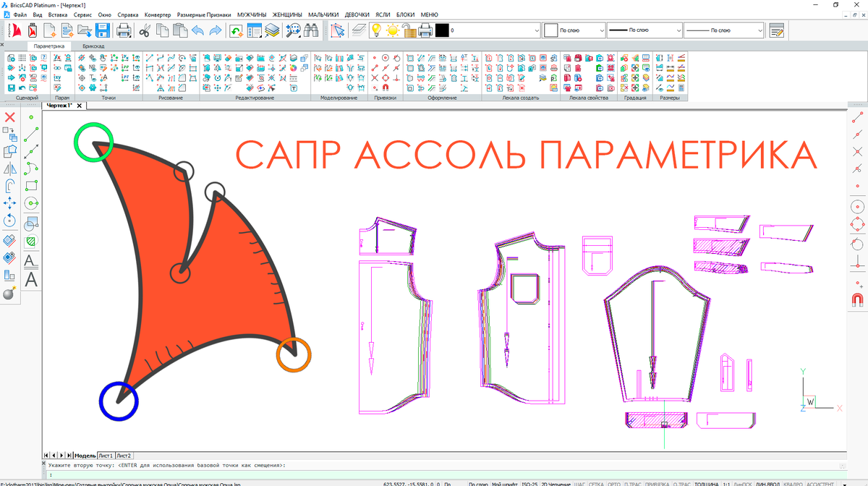Click the padlock layer lock icon
The image size is (868, 486).
coord(409,30)
